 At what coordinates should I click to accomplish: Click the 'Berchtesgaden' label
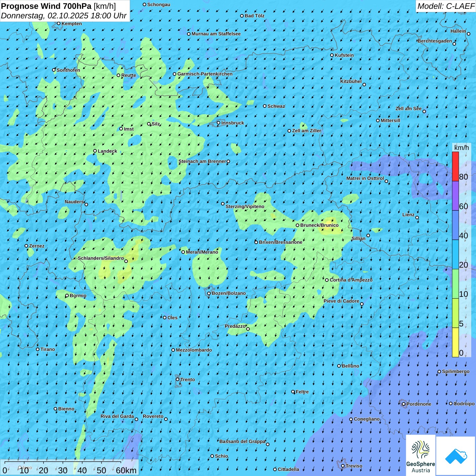(435, 41)
